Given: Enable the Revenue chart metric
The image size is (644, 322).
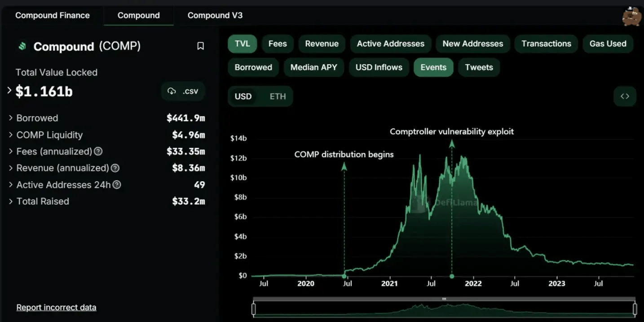Looking at the screenshot, I should point(322,44).
